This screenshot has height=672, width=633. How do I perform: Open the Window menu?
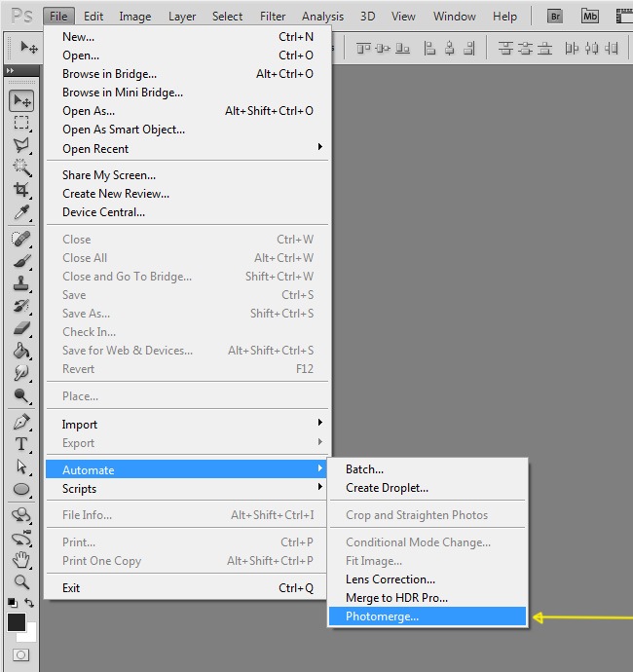[454, 17]
